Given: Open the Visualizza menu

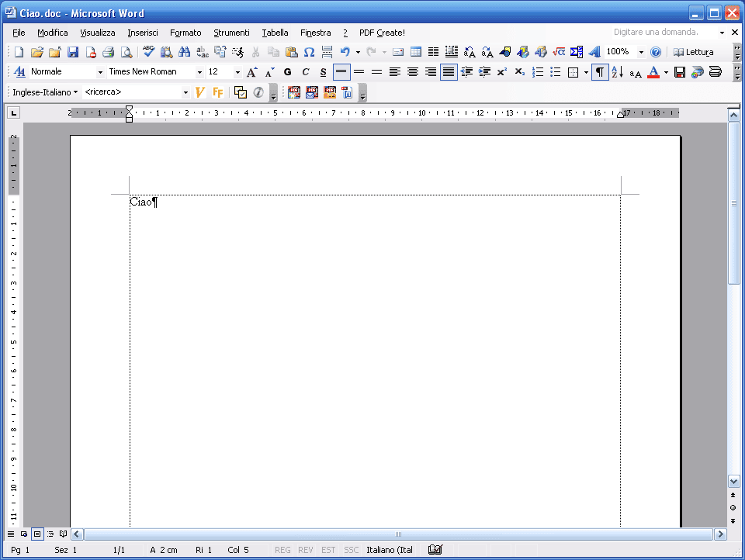Looking at the screenshot, I should 98,33.
